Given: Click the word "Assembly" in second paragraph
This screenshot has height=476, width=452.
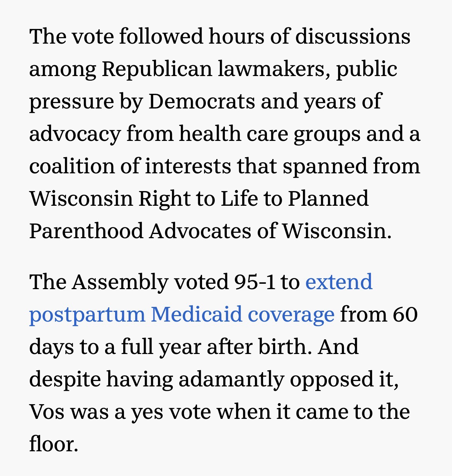Looking at the screenshot, I should pyautogui.click(x=120, y=282).
